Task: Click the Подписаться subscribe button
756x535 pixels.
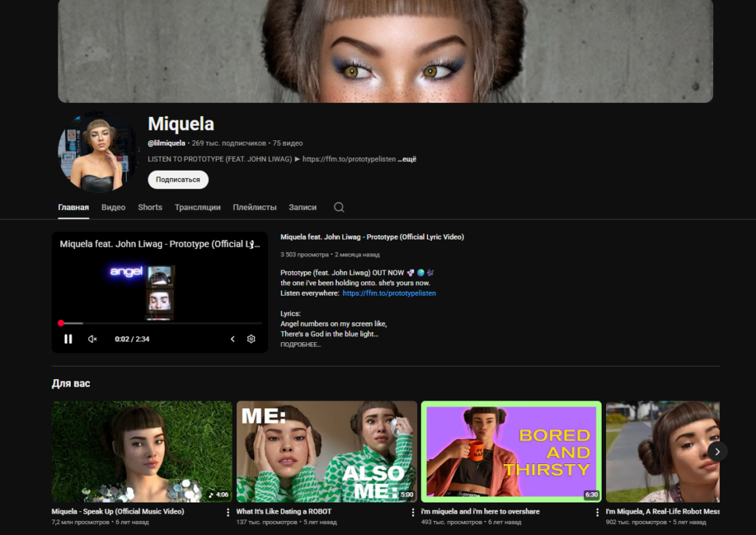Action: 178,180
